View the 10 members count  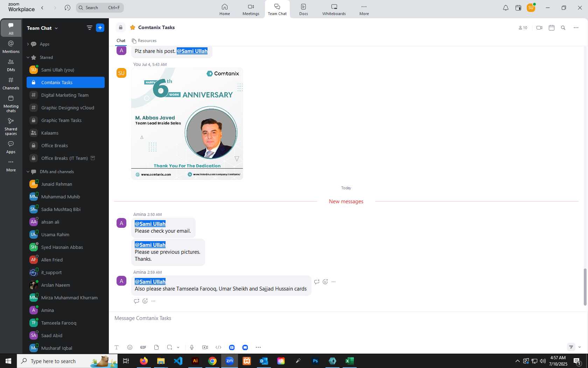(523, 28)
